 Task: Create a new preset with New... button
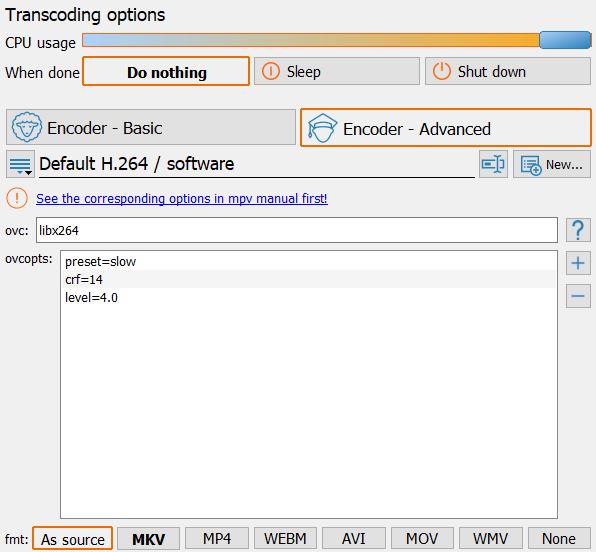[552, 164]
